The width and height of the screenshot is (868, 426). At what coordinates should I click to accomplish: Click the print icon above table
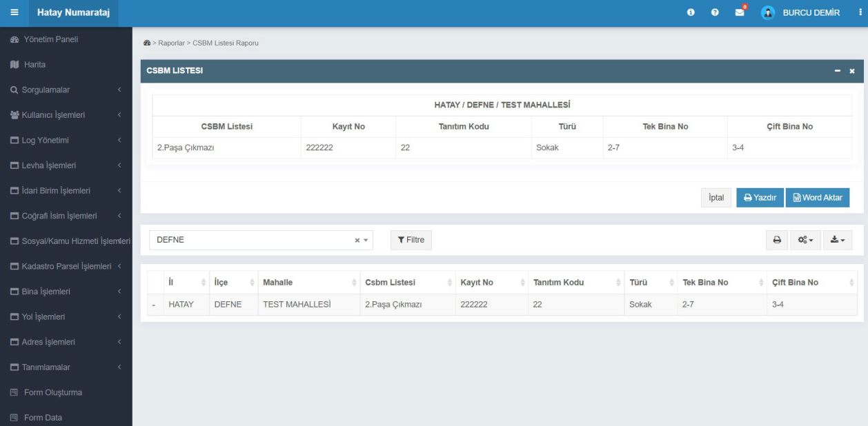point(776,240)
